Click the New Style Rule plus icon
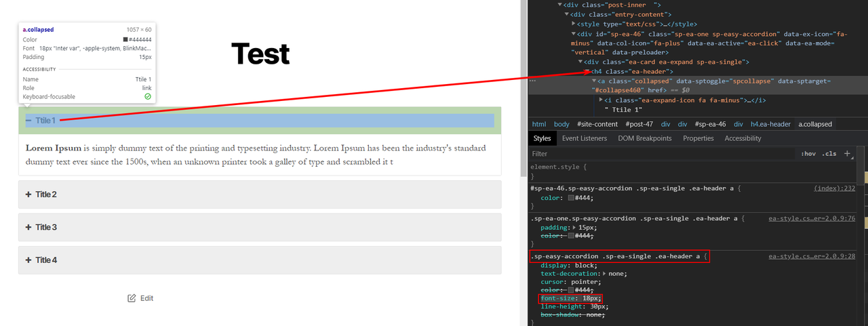Screen dimensions: 868x326 pos(847,154)
